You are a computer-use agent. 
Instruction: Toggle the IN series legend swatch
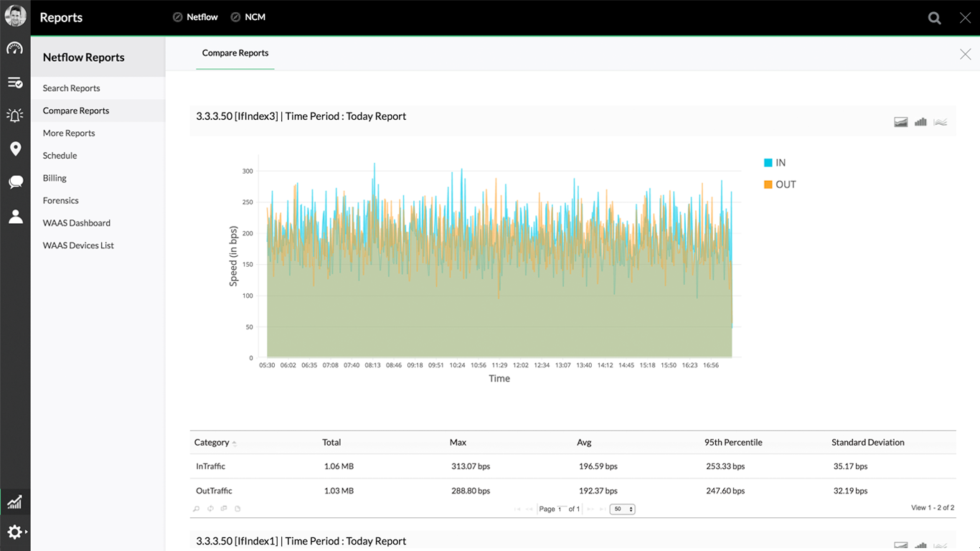768,163
